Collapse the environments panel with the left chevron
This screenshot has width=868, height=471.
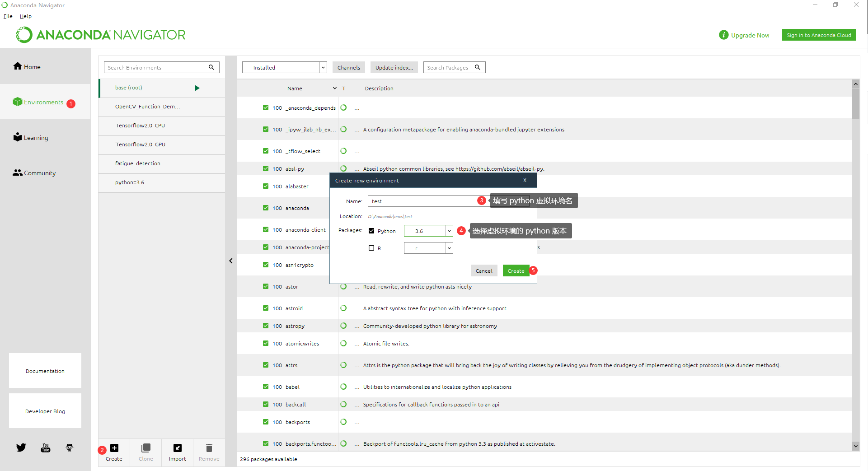231,261
